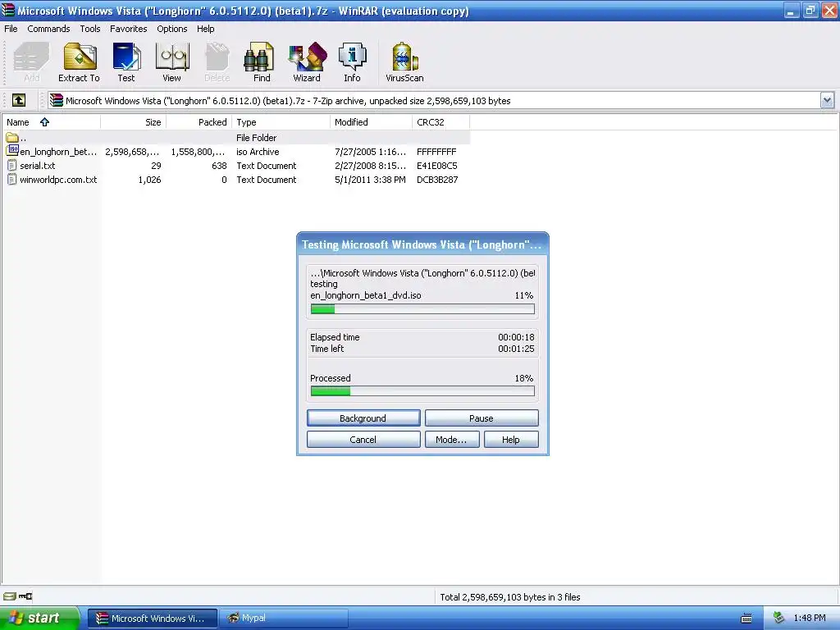Image resolution: width=840 pixels, height=630 pixels.
Task: Click the CRC32 value FFFFFFFF
Action: 436,152
